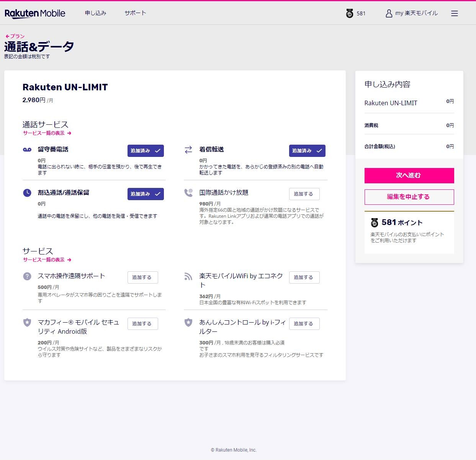Proceed with 次へ進む button

click(409, 176)
